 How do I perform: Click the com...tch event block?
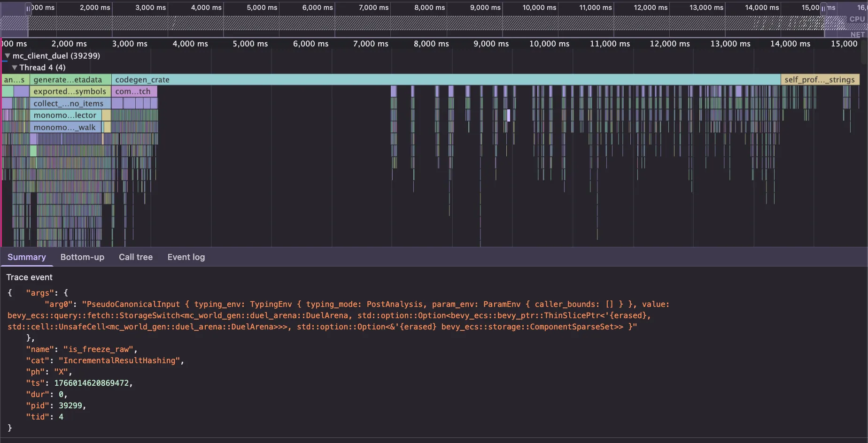pos(134,91)
